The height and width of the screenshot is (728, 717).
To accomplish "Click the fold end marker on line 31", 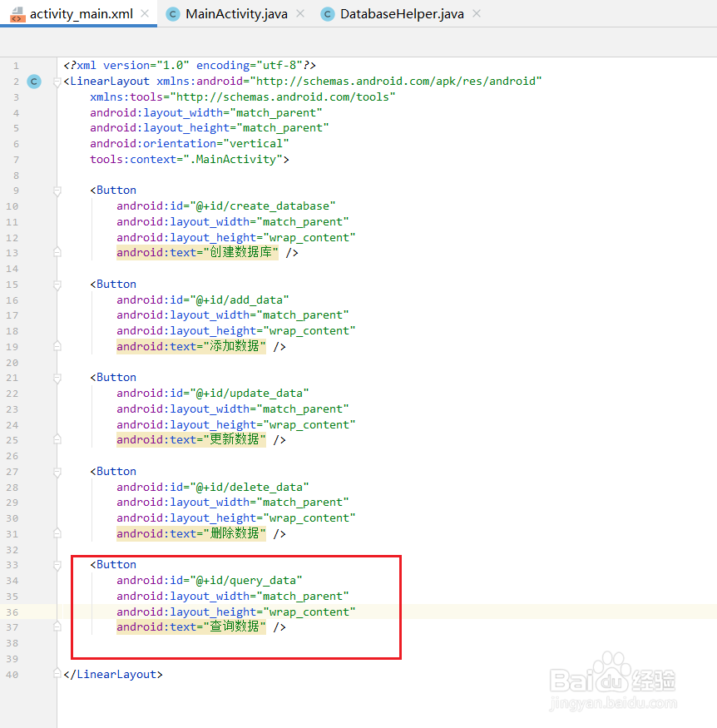I will point(57,533).
